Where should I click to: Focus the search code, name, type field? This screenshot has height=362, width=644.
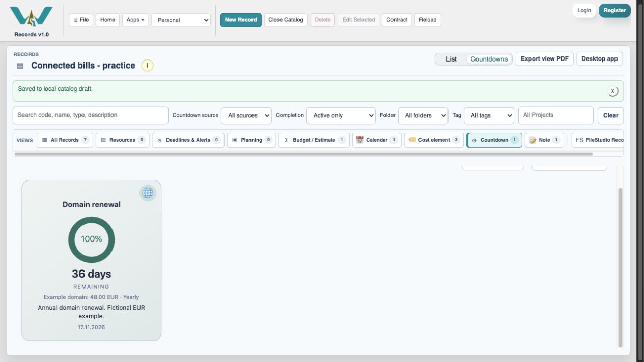[91, 115]
